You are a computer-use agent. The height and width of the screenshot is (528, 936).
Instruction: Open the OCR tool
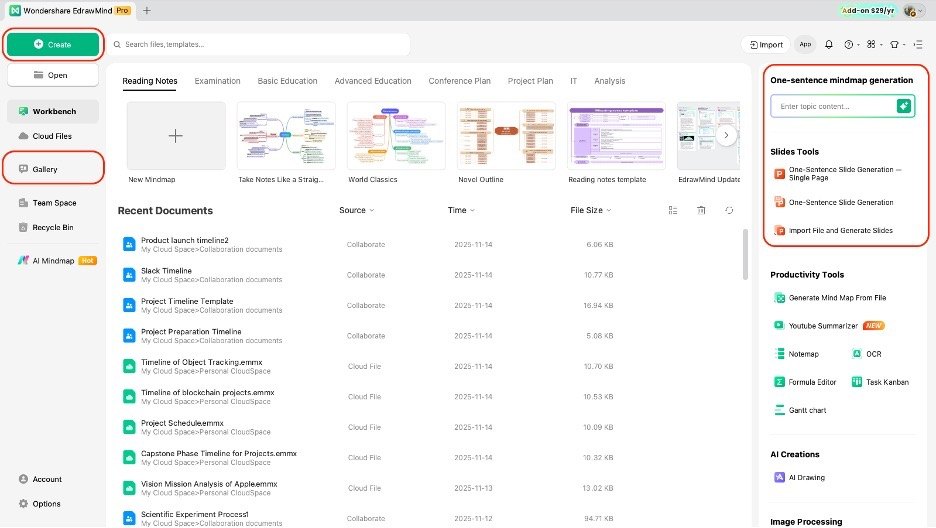866,354
